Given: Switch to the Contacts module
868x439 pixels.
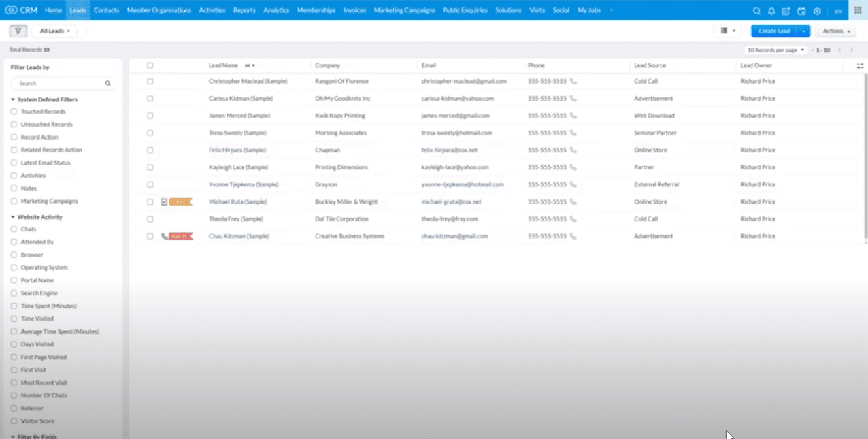Looking at the screenshot, I should click(106, 10).
